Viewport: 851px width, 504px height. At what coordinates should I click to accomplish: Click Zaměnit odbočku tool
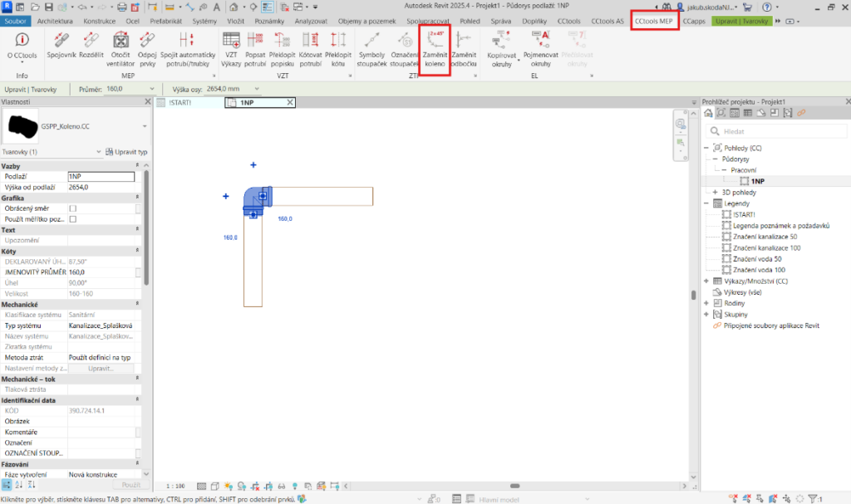[x=464, y=49]
